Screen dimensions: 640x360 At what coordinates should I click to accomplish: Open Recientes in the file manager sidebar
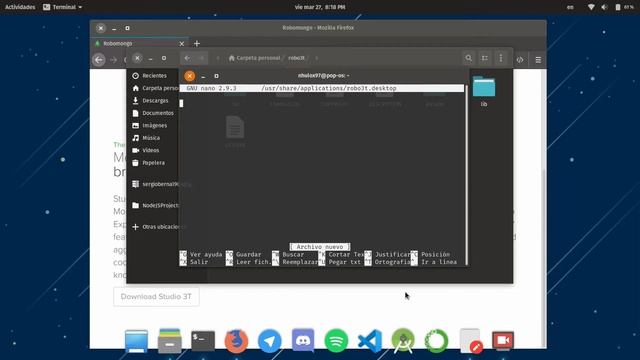[150, 76]
